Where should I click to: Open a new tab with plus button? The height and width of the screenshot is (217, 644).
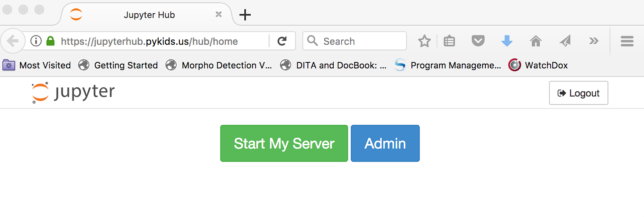click(245, 15)
